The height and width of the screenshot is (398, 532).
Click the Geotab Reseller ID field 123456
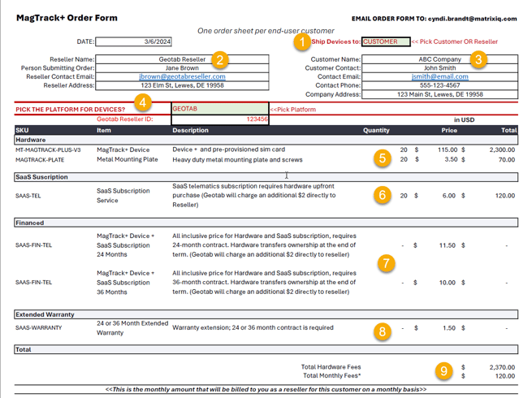(220, 119)
